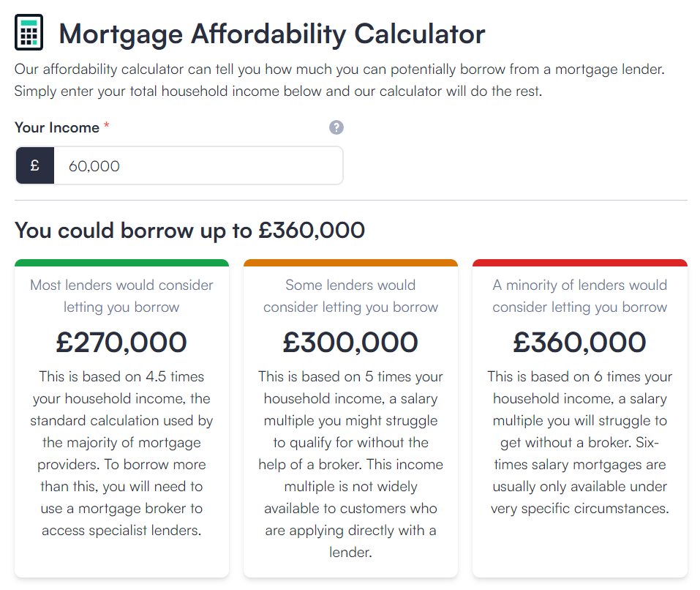Click the 5 times income description paragraph

[350, 464]
